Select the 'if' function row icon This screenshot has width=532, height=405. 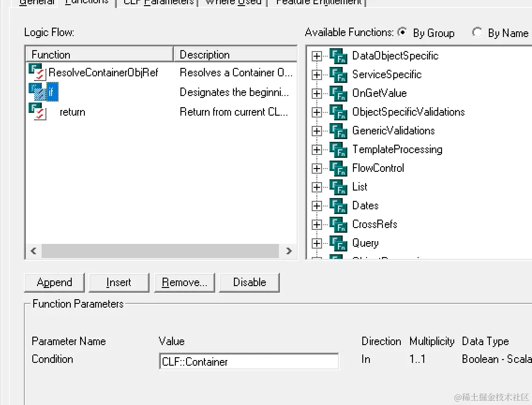(37, 92)
